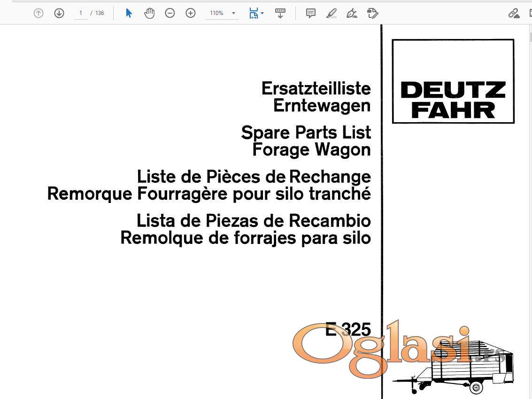The width and height of the screenshot is (532, 399).
Task: Click "Remorque Fourragère pour silo tranché"
Action: click(x=209, y=194)
